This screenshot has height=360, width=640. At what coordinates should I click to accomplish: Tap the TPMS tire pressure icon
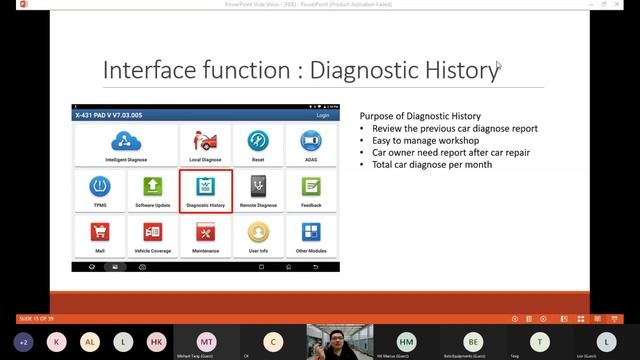(100, 187)
